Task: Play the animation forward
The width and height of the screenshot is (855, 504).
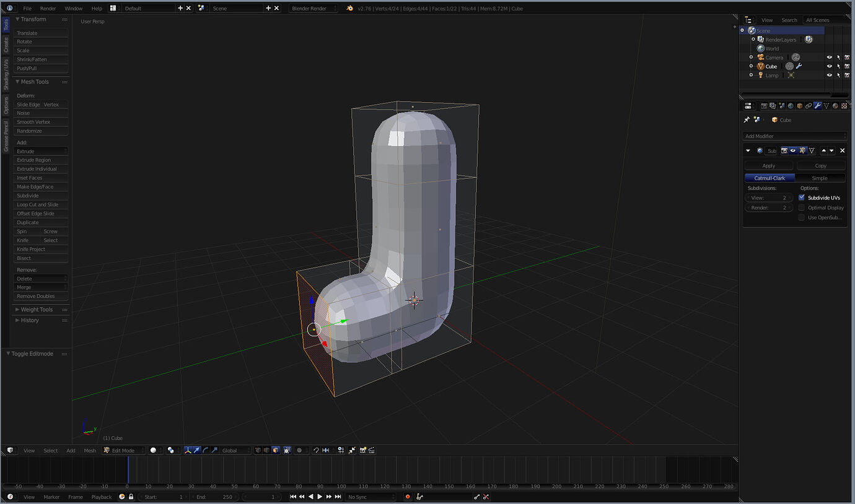Action: pyautogui.click(x=320, y=497)
